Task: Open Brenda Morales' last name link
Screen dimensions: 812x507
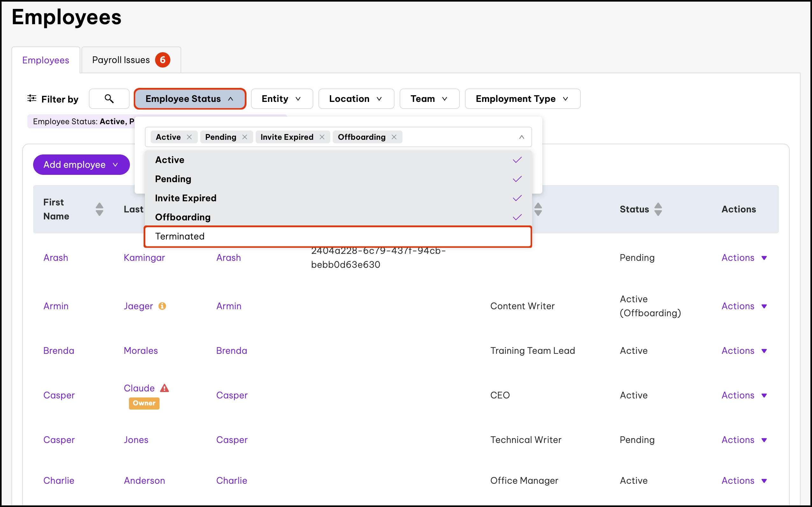Action: (x=140, y=350)
